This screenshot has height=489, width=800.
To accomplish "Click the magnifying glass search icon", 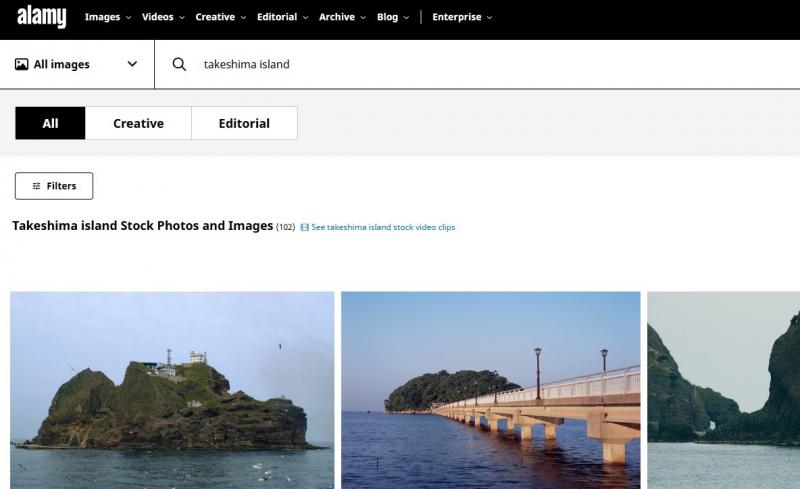I will click(x=179, y=64).
